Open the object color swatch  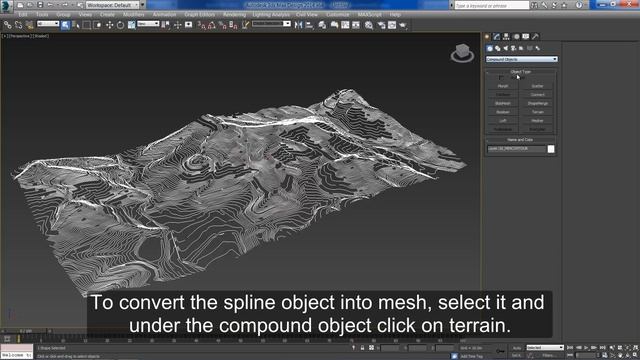click(551, 149)
